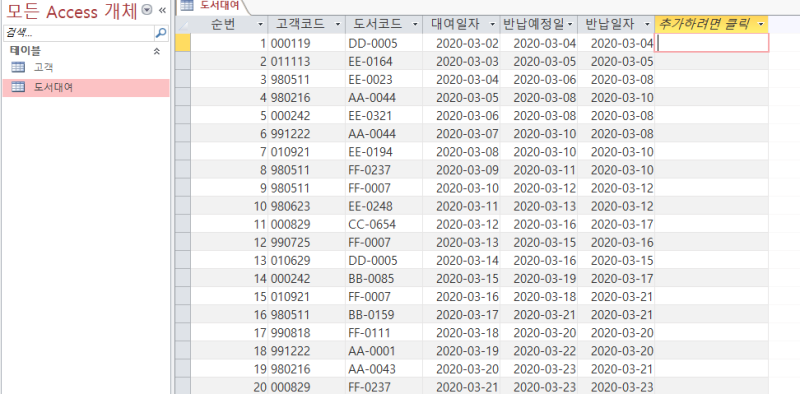Viewport: 800px width, 394px height.
Task: Select the 도서코드 column header
Action: pos(384,24)
